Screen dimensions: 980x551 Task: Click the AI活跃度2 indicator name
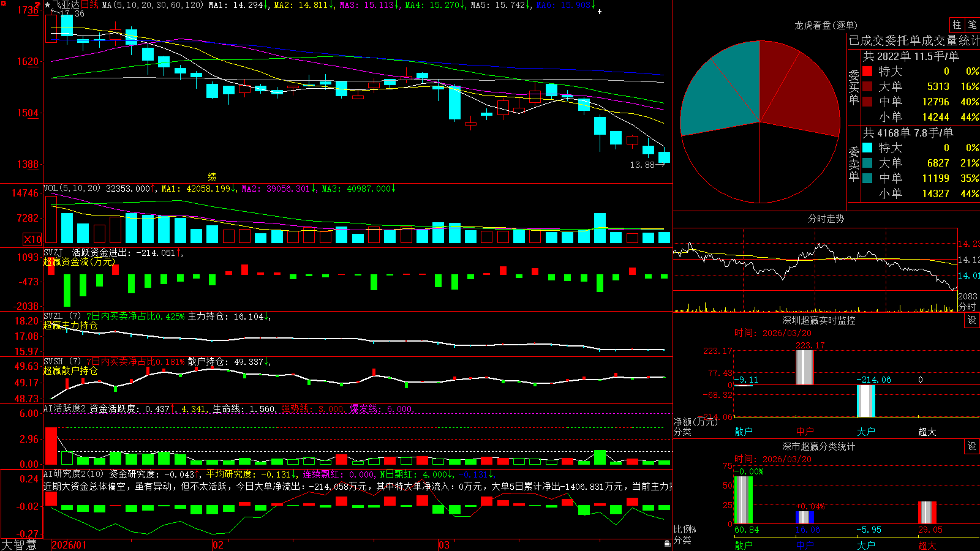pyautogui.click(x=65, y=408)
